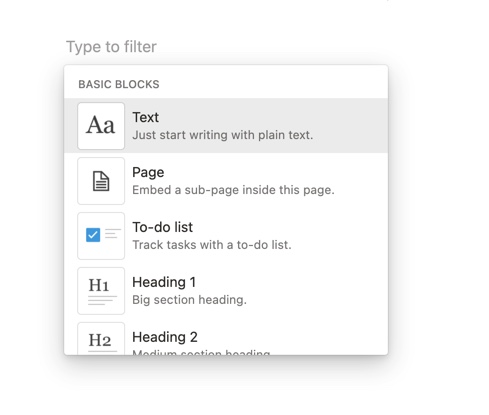Click 'Embed a sub-page inside this page.' description

(233, 190)
